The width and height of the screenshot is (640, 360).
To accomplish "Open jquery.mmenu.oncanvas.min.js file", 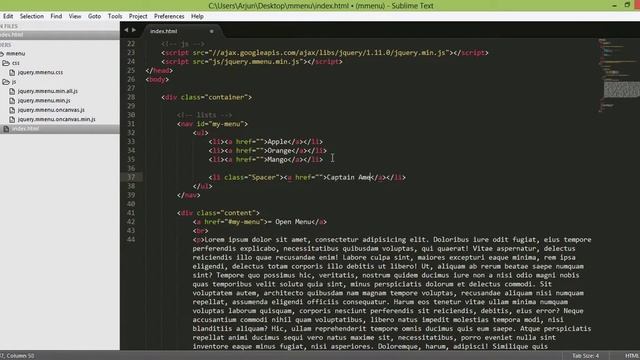I will pyautogui.click(x=56, y=119).
